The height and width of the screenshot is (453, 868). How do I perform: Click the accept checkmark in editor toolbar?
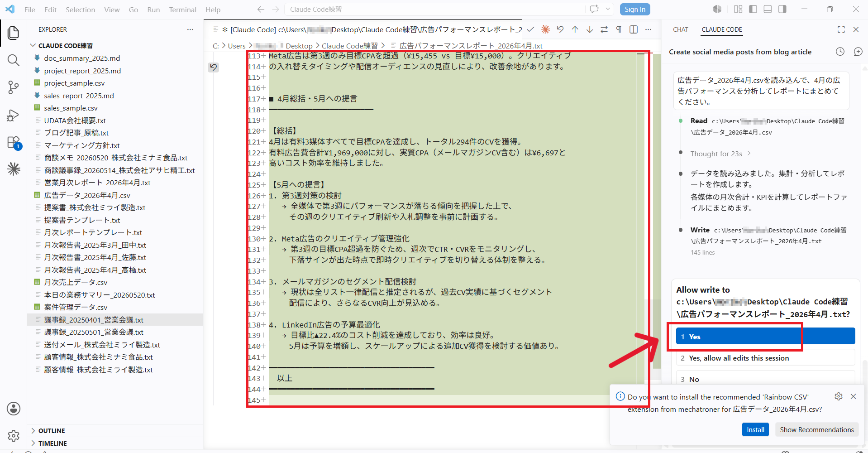(531, 29)
